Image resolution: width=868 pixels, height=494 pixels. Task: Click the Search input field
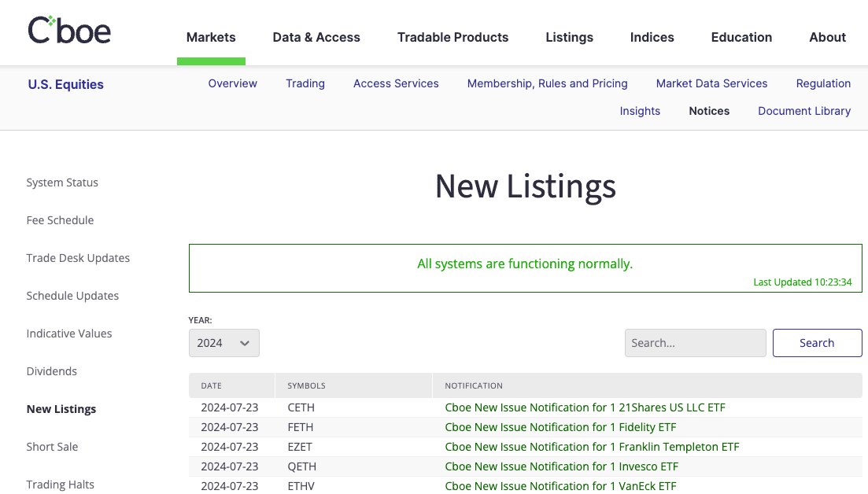click(x=696, y=343)
